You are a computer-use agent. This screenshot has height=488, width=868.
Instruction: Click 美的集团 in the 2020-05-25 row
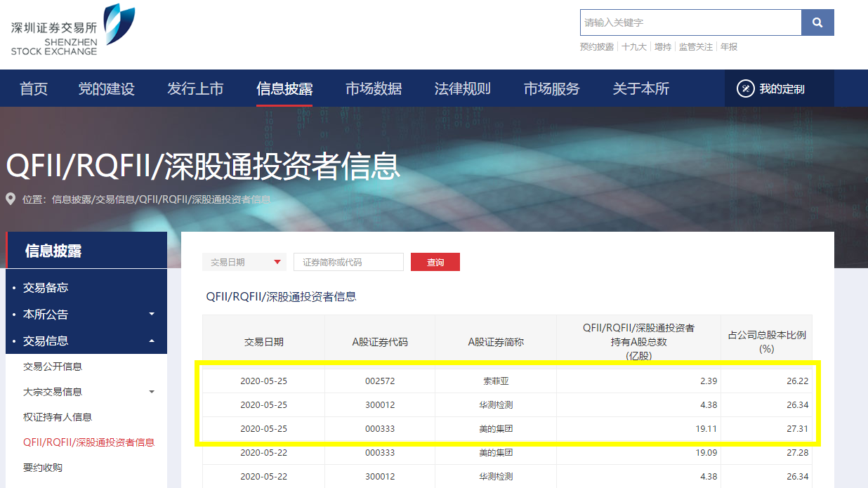coord(496,429)
